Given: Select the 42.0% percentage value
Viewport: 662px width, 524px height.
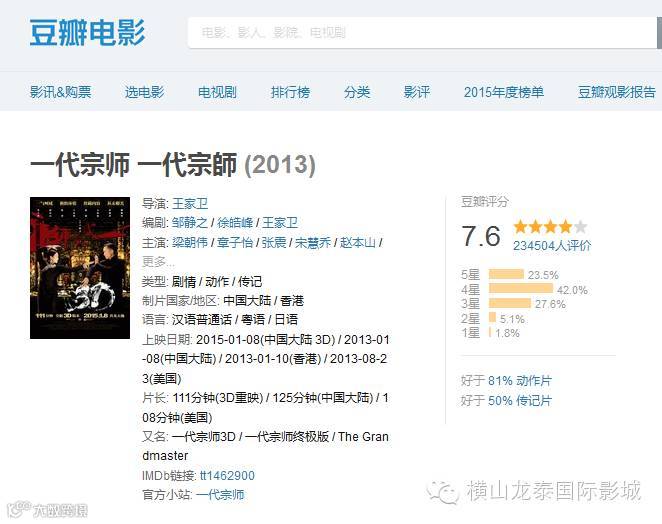Looking at the screenshot, I should pyautogui.click(x=572, y=290).
